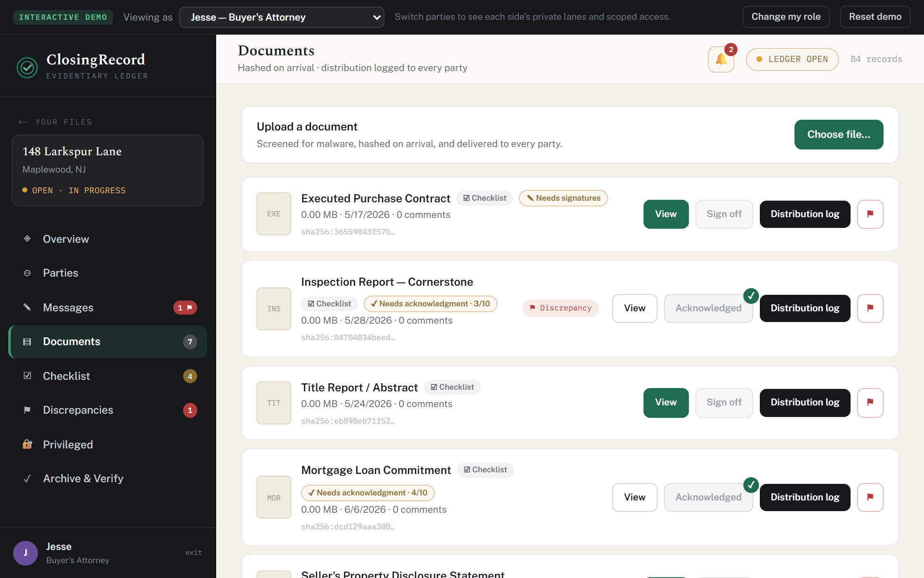Click the Checklist checkbox icon in sidebar

27,376
